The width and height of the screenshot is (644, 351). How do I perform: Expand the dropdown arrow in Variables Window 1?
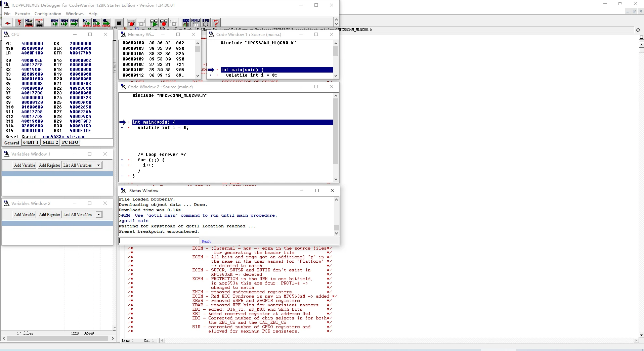point(99,165)
